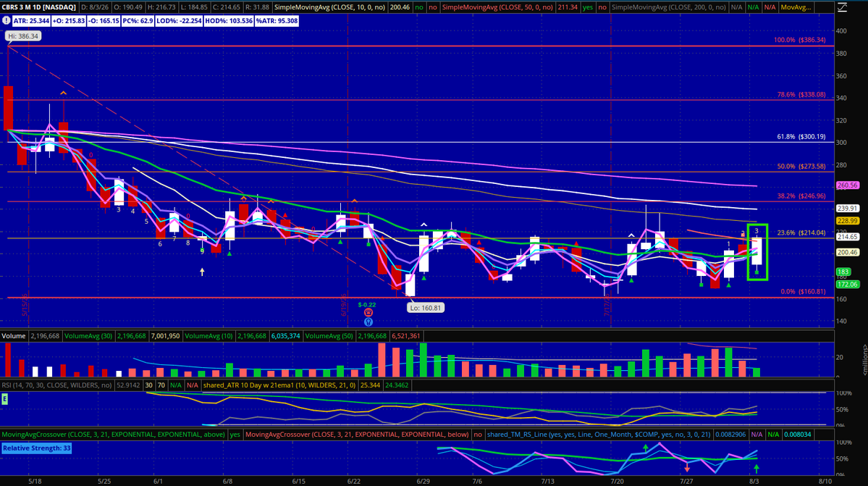This screenshot has height=486, width=868.
Task: Click the 260.56 magenta price axis bubble
Action: 848,185
